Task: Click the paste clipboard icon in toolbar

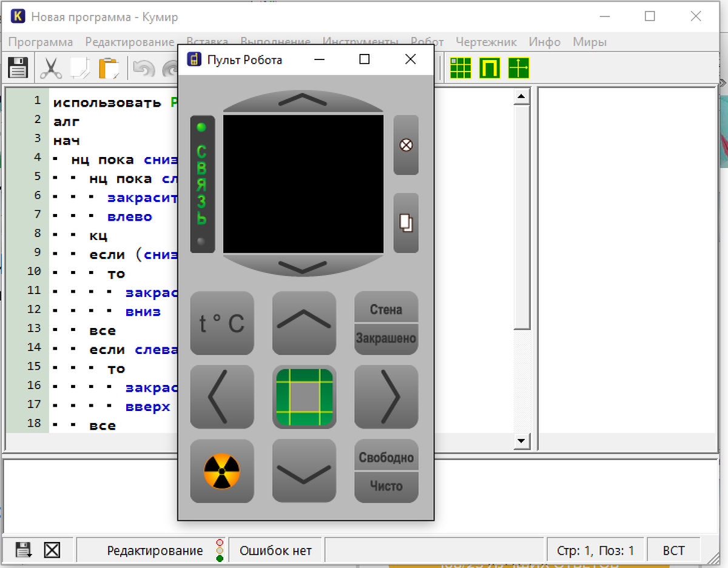Action: pos(109,68)
